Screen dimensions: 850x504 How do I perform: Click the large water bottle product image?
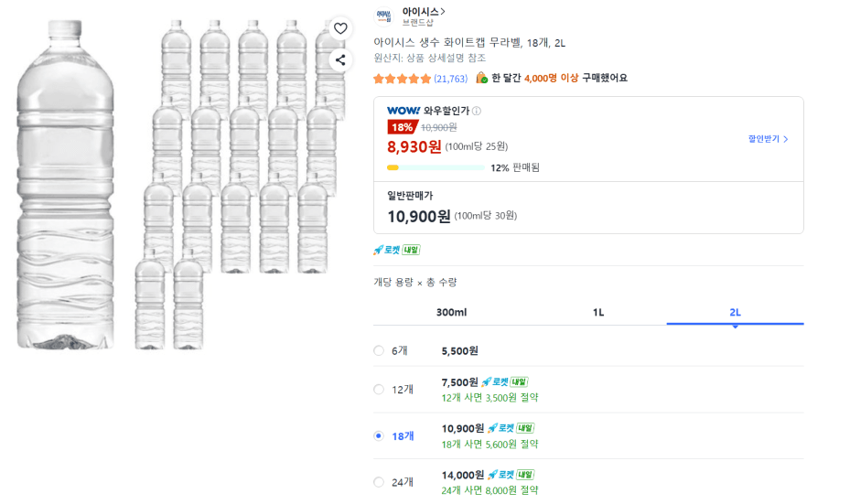tap(66, 184)
